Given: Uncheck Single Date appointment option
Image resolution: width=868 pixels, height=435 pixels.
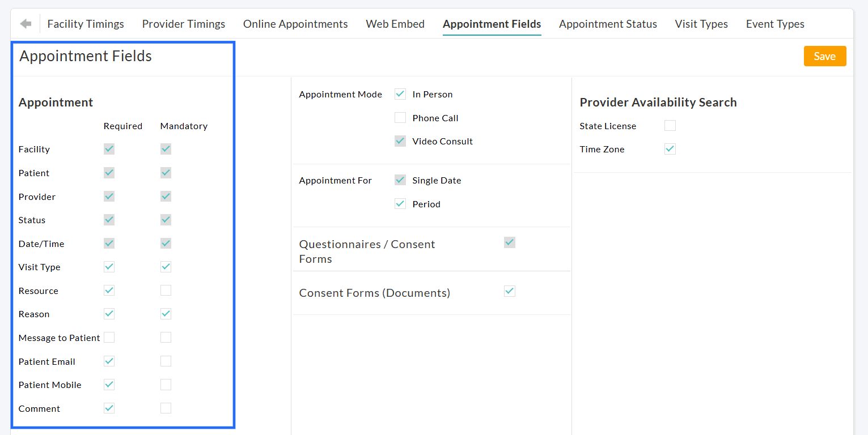Looking at the screenshot, I should [x=400, y=180].
